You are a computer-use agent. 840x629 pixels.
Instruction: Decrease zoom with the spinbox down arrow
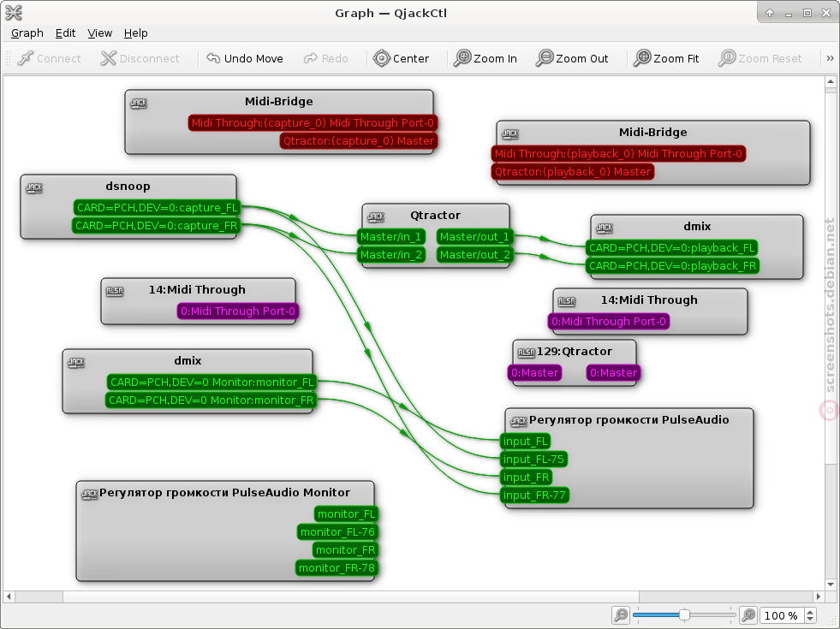811,619
